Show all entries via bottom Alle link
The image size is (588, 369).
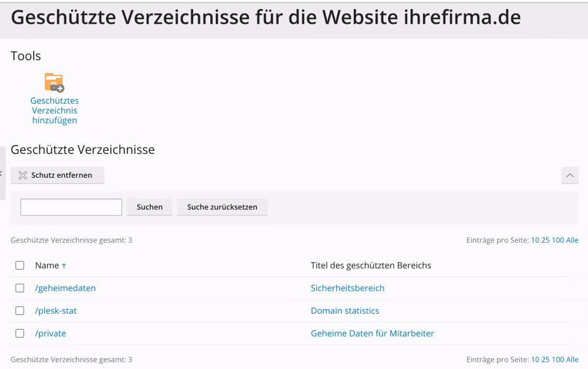click(x=572, y=359)
